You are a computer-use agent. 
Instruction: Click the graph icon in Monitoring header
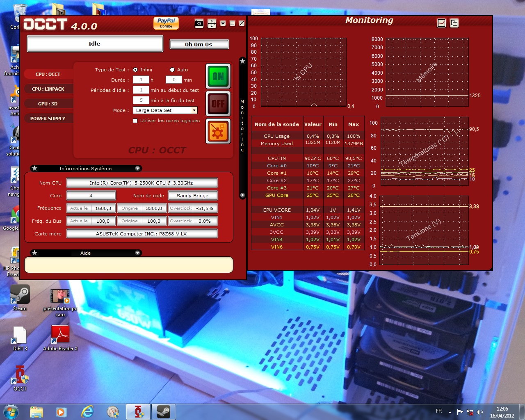point(441,23)
